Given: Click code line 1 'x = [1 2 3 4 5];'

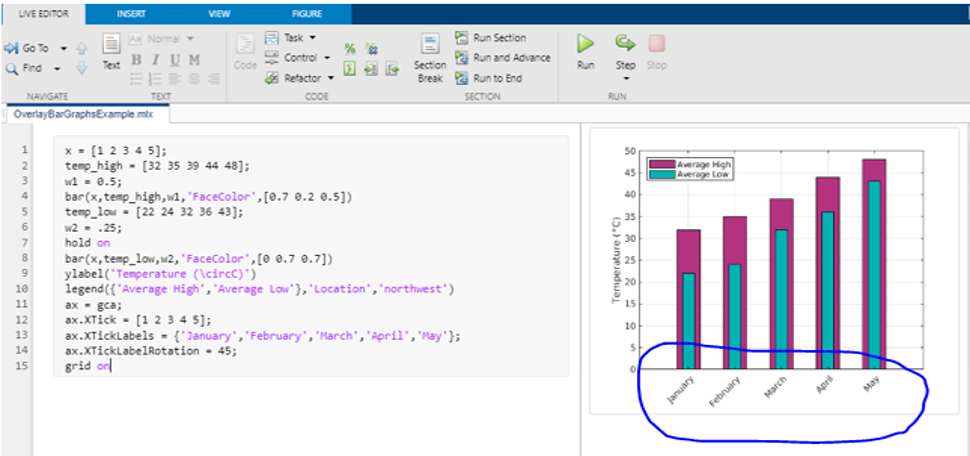Looking at the screenshot, I should (x=116, y=150).
